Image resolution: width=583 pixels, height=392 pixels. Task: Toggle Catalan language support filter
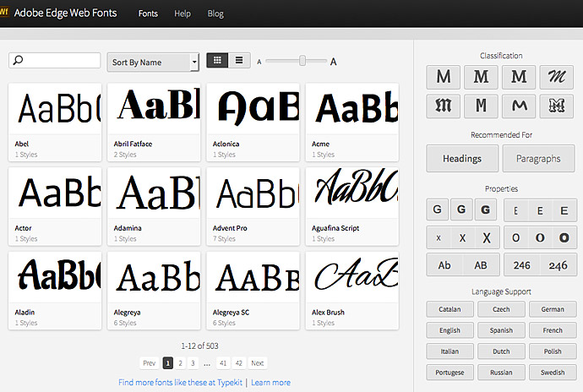click(x=450, y=309)
